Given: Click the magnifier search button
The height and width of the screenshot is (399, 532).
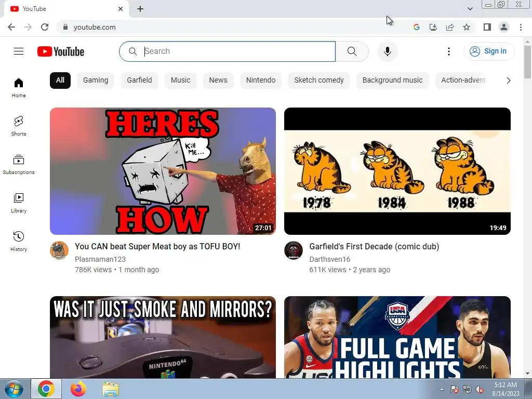Looking at the screenshot, I should coord(352,51).
